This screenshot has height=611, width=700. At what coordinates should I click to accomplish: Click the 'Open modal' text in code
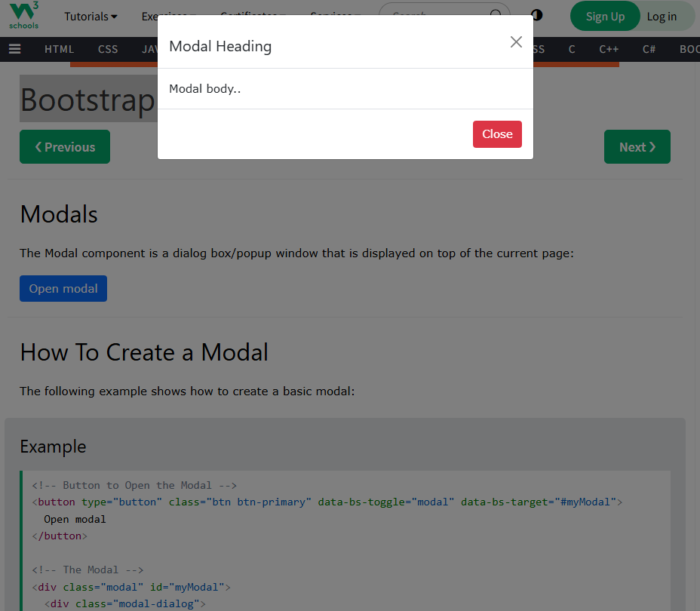point(75,519)
